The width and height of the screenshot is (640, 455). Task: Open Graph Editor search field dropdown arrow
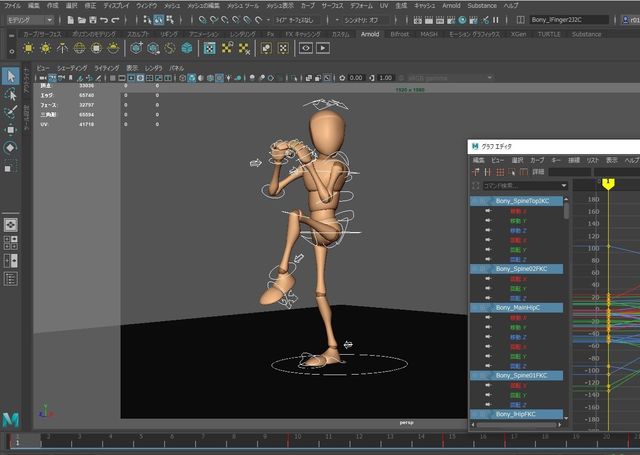click(564, 186)
